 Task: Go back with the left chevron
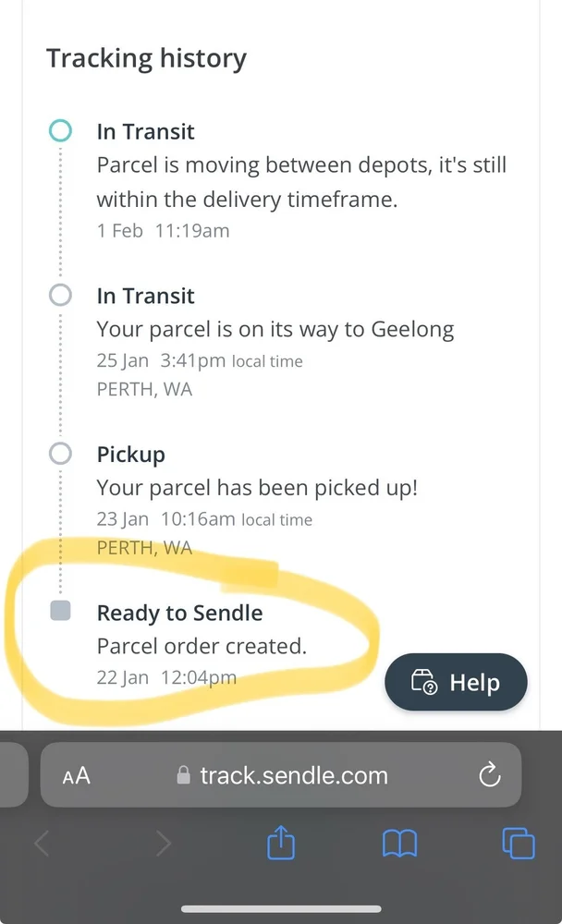coord(42,844)
